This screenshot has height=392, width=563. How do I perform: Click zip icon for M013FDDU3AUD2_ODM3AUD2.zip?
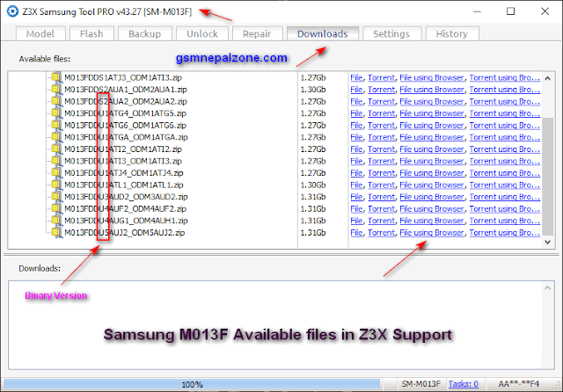(56, 197)
